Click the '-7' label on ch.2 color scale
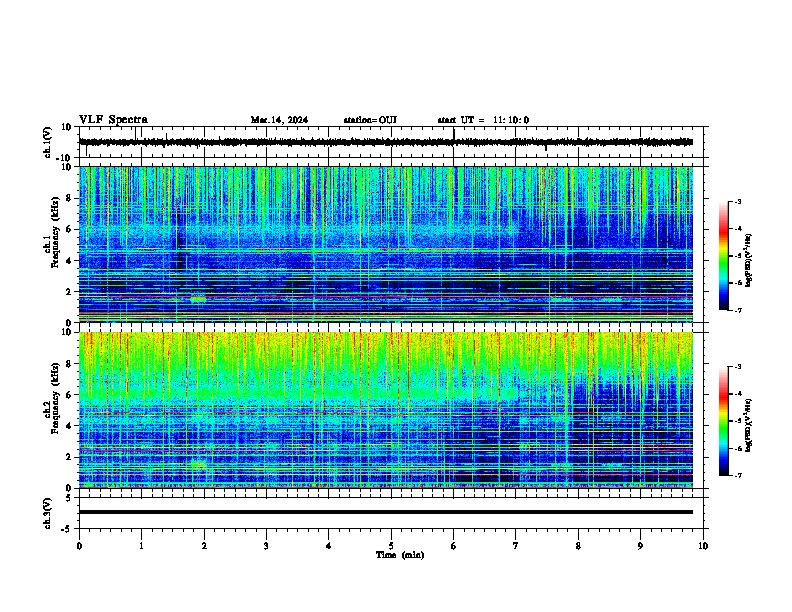 coord(737,475)
